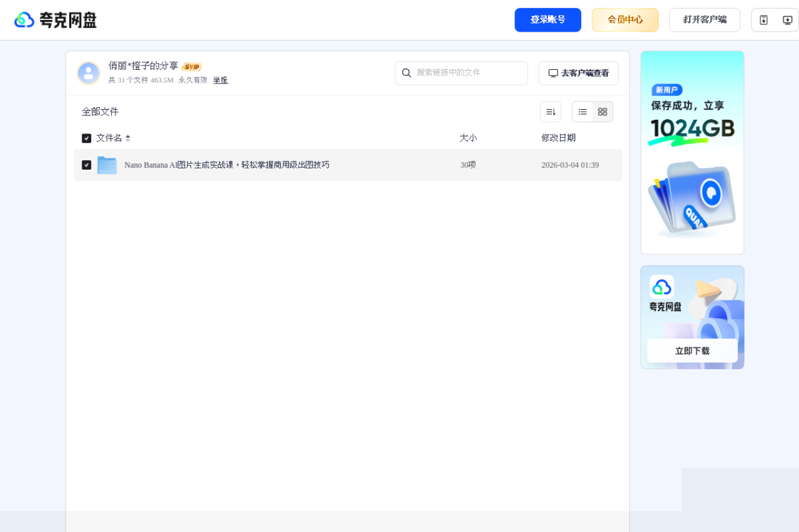
Task: Uncheck the select-all checkbox in header row
Action: (x=86, y=138)
